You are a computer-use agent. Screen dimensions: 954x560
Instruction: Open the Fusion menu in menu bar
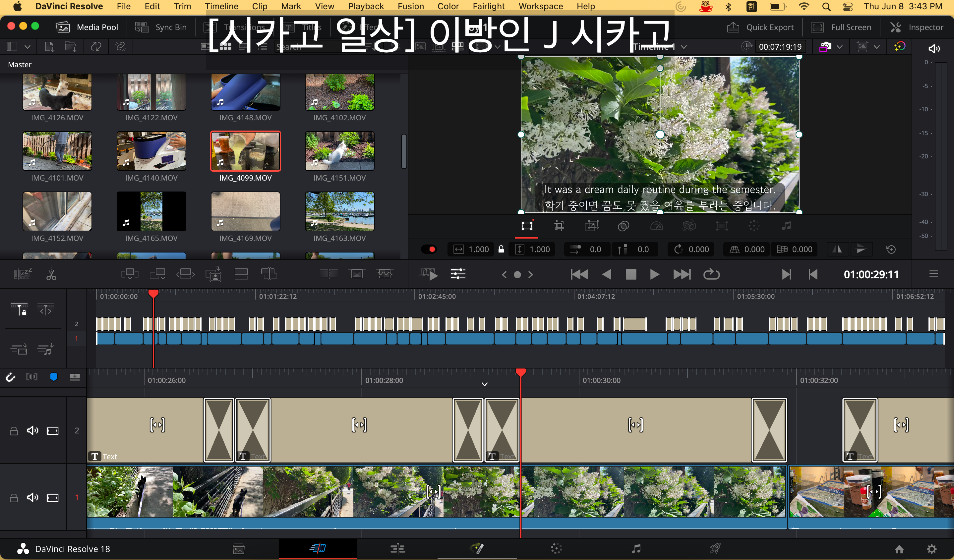(x=410, y=6)
